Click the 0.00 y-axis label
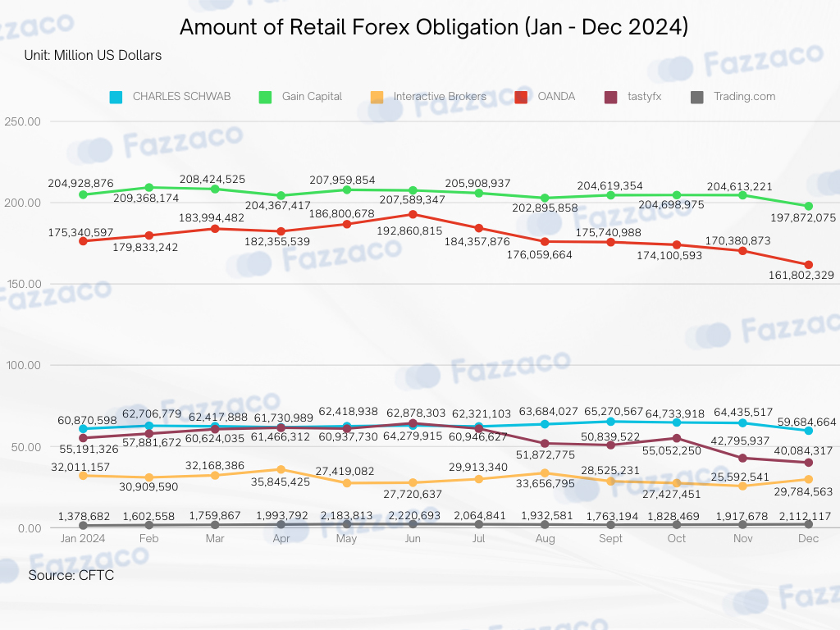 pyautogui.click(x=30, y=528)
